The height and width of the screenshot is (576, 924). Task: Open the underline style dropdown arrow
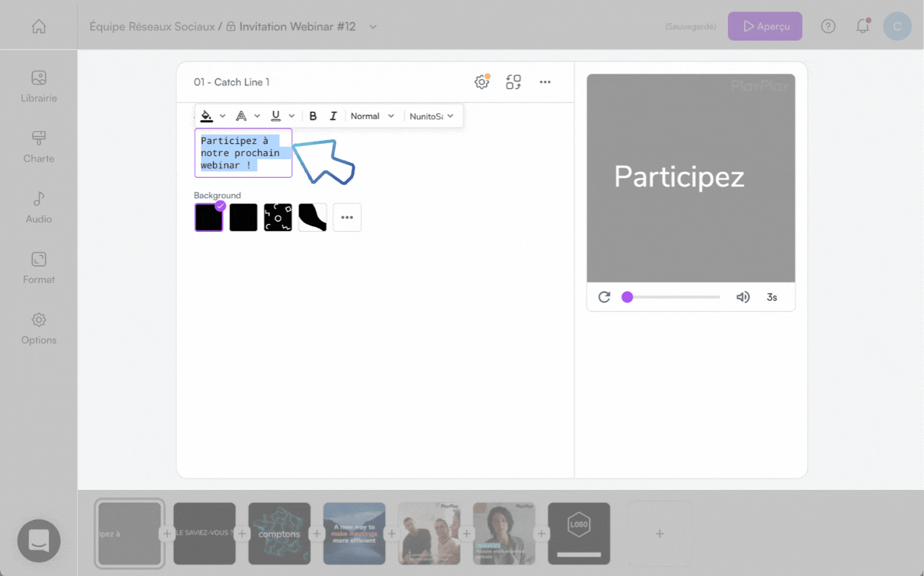click(292, 116)
